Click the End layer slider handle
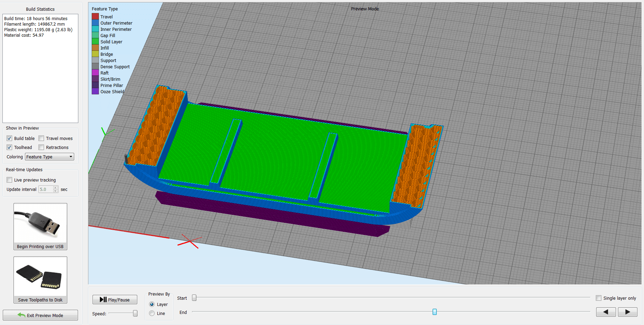Screen dimensions: 644x325 pyautogui.click(x=434, y=312)
